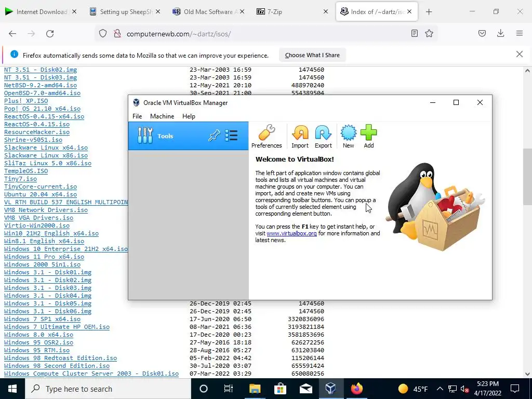Open Task View on taskbar
This screenshot has height=399, width=532.
coord(229,389)
